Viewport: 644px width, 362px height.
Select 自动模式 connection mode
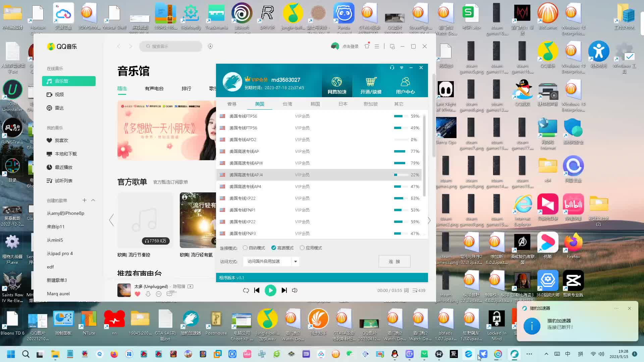click(x=245, y=248)
